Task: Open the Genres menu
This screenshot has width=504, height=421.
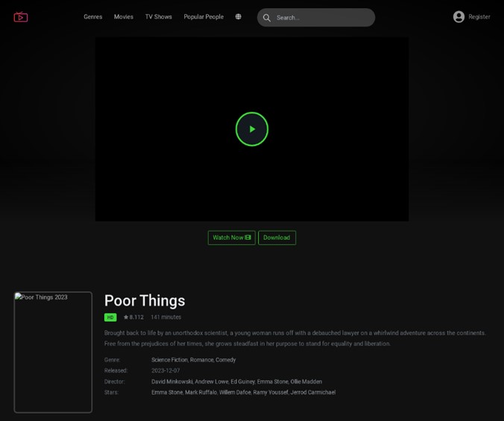Action: point(93,16)
